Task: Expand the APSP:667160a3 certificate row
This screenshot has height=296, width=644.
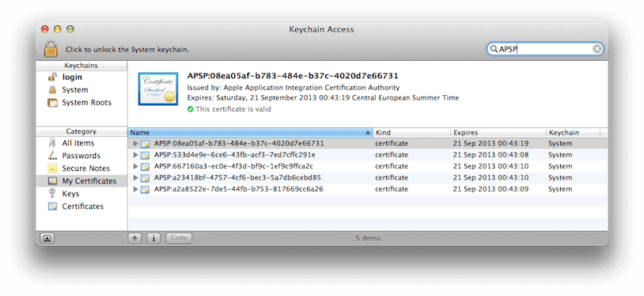Action: (136, 166)
